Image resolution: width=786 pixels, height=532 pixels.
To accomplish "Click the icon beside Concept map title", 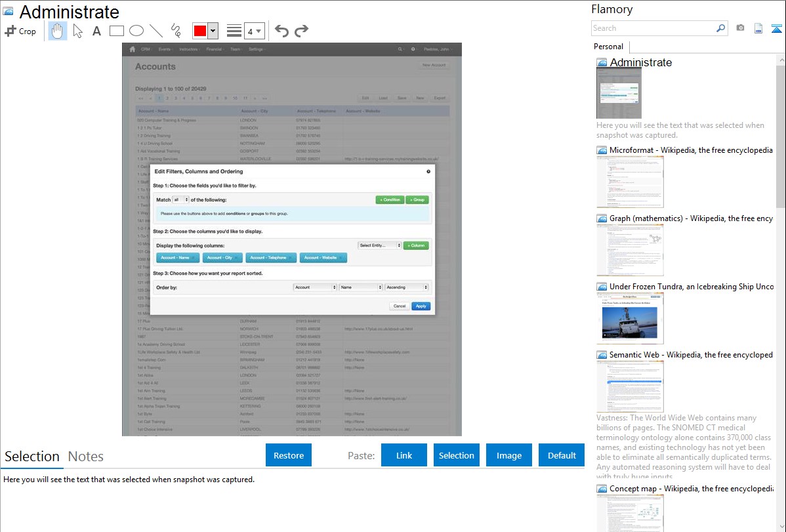I will coord(602,489).
